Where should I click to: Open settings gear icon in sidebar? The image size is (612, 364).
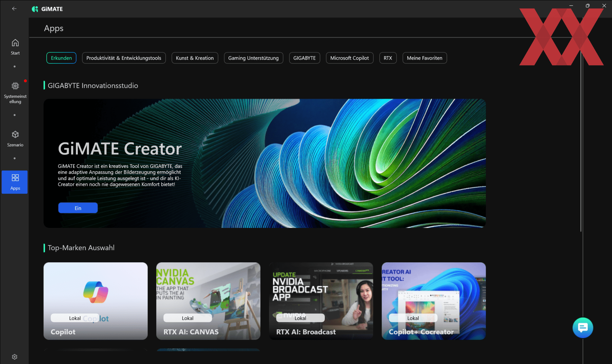click(15, 357)
